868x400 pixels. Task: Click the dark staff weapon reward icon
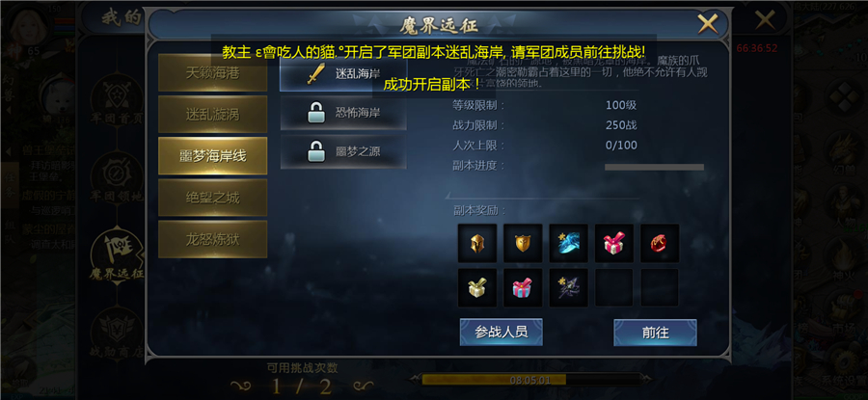click(x=568, y=287)
